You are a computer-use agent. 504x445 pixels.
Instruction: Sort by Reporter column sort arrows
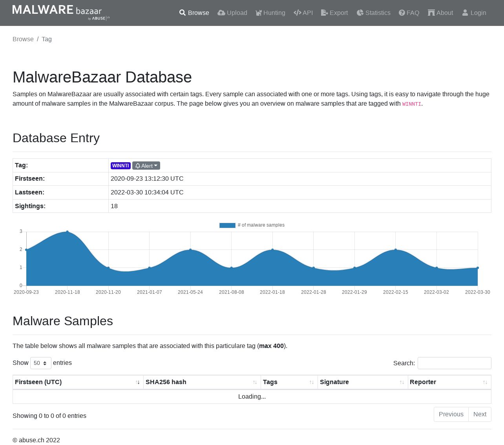[485, 382]
